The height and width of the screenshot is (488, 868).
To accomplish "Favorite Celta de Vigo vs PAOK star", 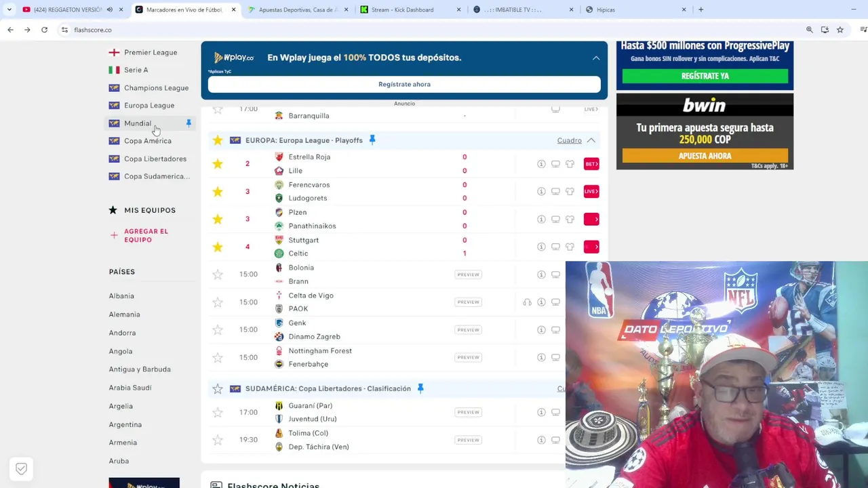I will [x=218, y=302].
